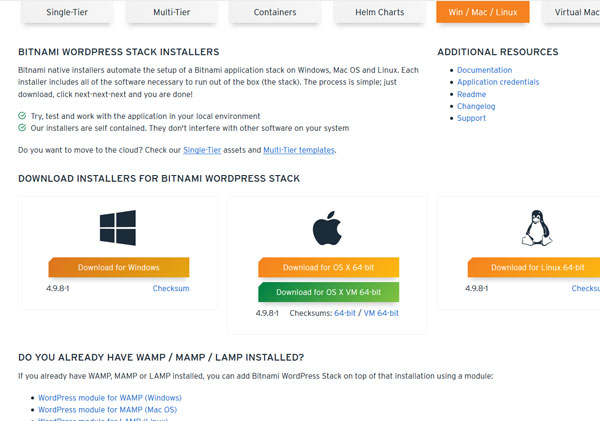Click the checkmark beside 'Our installers are self contained'
600x421 pixels.
coord(22,127)
